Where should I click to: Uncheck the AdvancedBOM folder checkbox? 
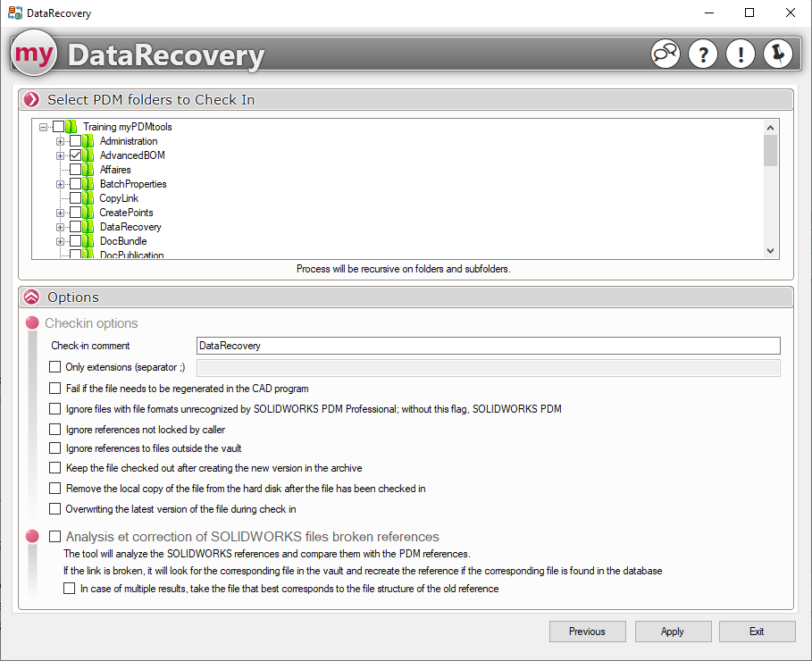[x=75, y=155]
